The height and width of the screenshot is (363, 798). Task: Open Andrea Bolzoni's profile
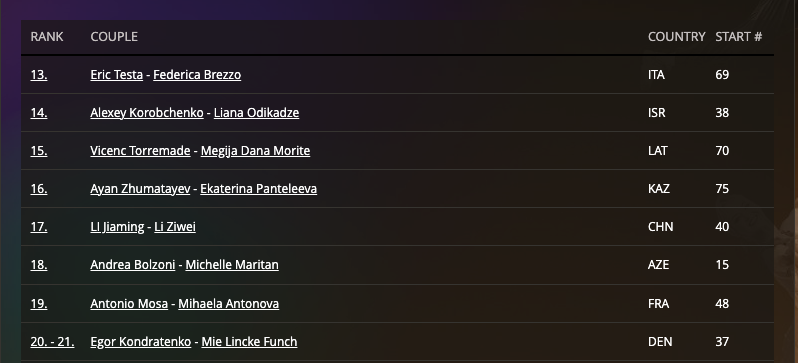tap(133, 265)
